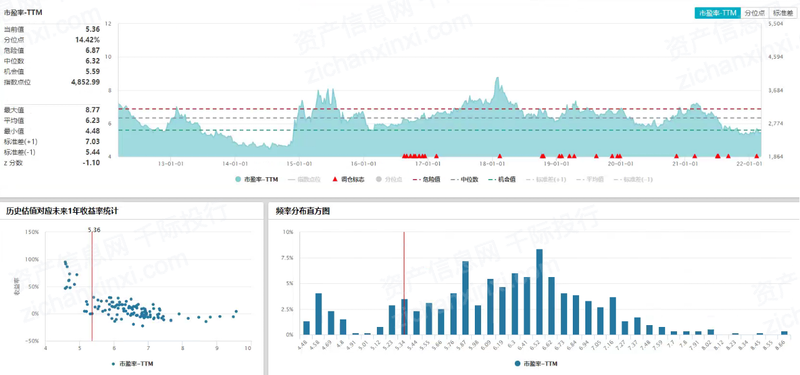Click the red 5.36 vertical line in scatter
The image size is (800, 375).
coord(92,286)
